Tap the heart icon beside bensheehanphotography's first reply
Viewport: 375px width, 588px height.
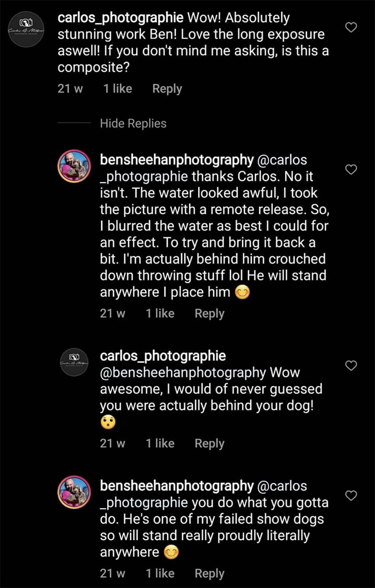click(x=351, y=169)
